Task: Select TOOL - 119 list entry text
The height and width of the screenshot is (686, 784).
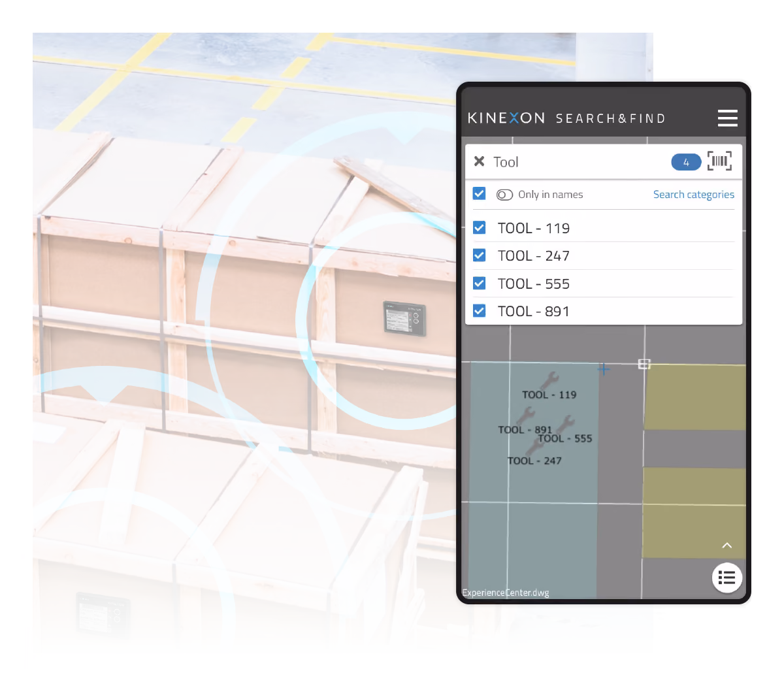Action: (x=534, y=228)
